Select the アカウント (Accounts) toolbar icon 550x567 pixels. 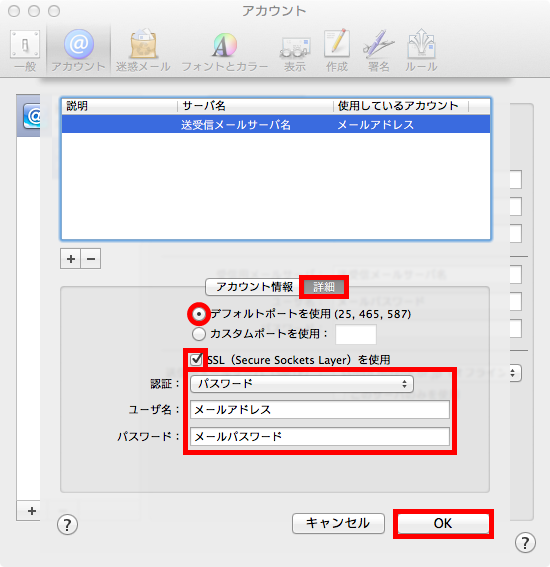[x=78, y=51]
